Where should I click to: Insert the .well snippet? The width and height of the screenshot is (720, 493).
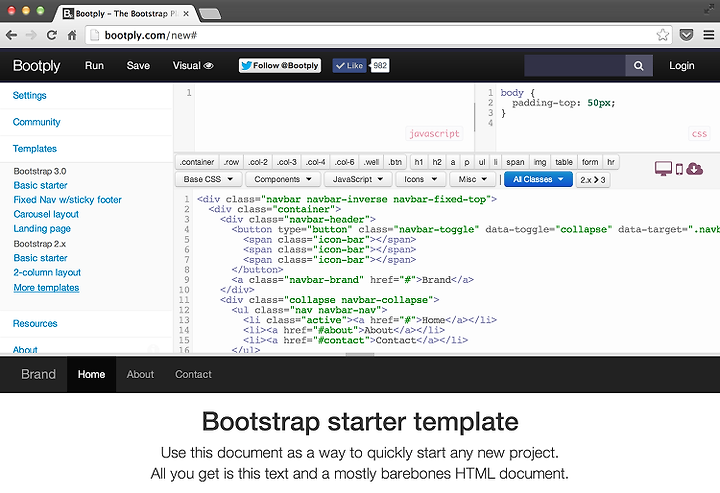371,162
